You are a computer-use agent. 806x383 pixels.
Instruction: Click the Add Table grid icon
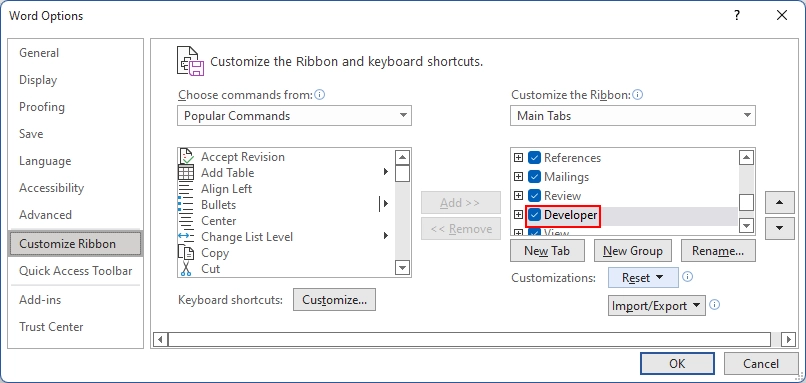[186, 173]
